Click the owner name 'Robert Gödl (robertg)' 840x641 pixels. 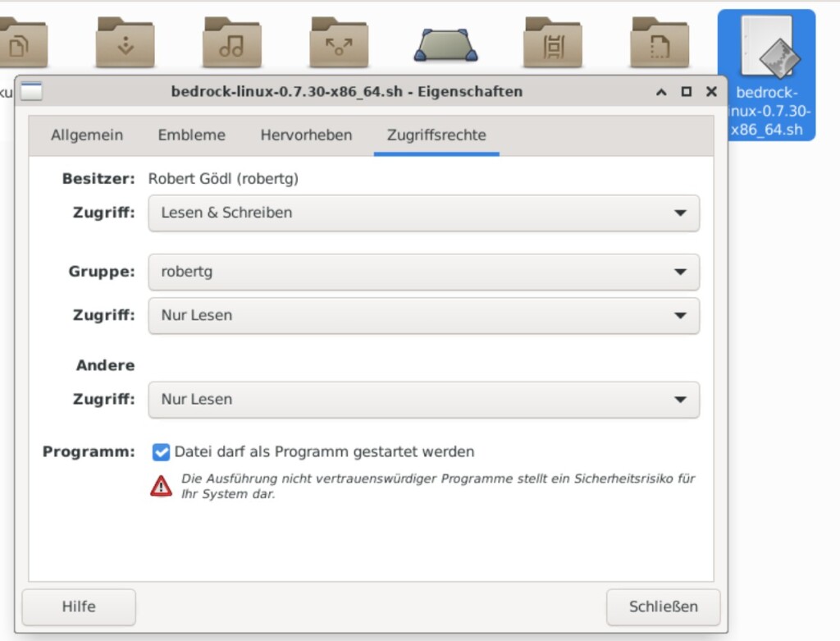pyautogui.click(x=223, y=178)
